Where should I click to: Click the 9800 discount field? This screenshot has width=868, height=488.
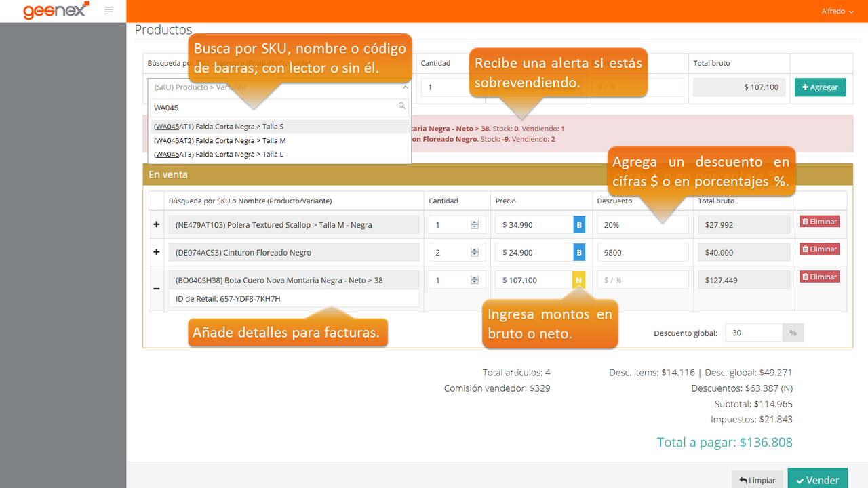tap(643, 252)
